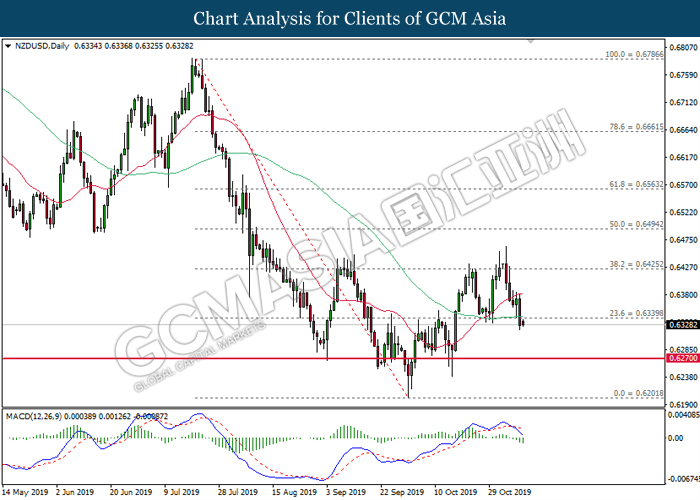Click the triangle next to NZDUSD,Daily
Viewport: 700px width, 500px height.
click(x=8, y=46)
